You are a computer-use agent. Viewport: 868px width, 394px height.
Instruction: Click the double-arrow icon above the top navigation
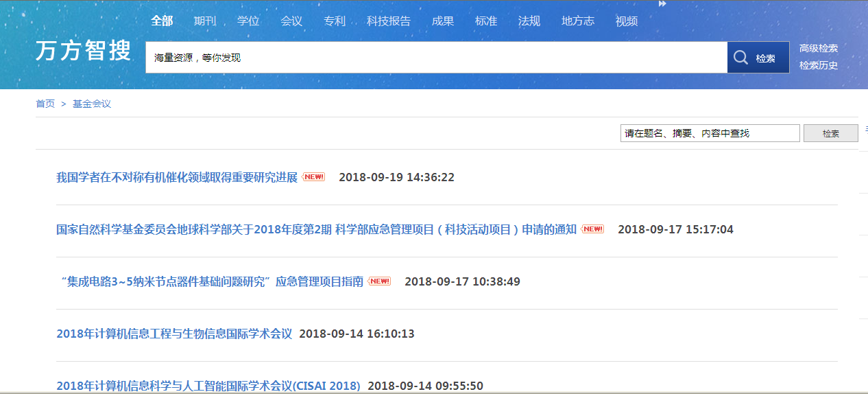pyautogui.click(x=662, y=4)
